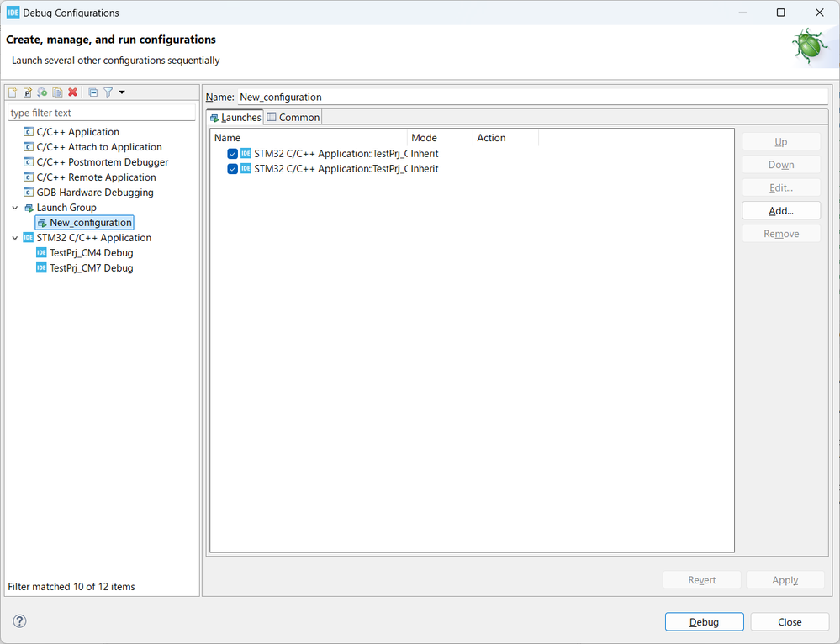840x644 pixels.
Task: Select TestPrj_CM4 Debug configuration
Action: [91, 252]
